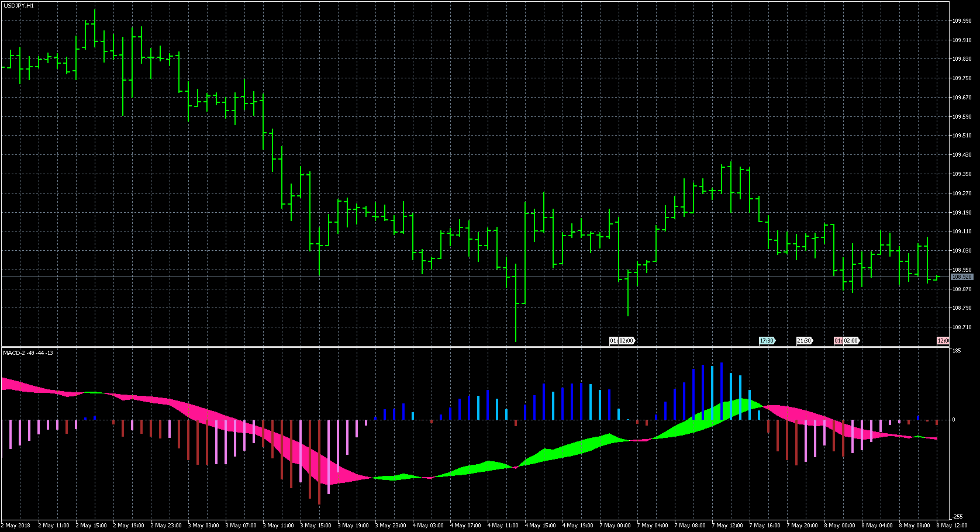Click the 4 May 19:00 time label
Image resolution: width=980 pixels, height=532 pixels.
578,526
